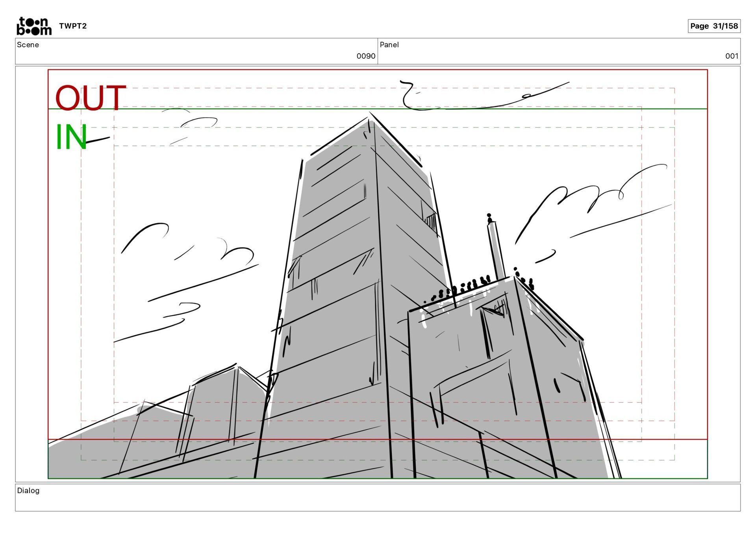Image resolution: width=756 pixels, height=534 pixels.
Task: Click the Page 31/158 indicator box
Action: coord(713,26)
